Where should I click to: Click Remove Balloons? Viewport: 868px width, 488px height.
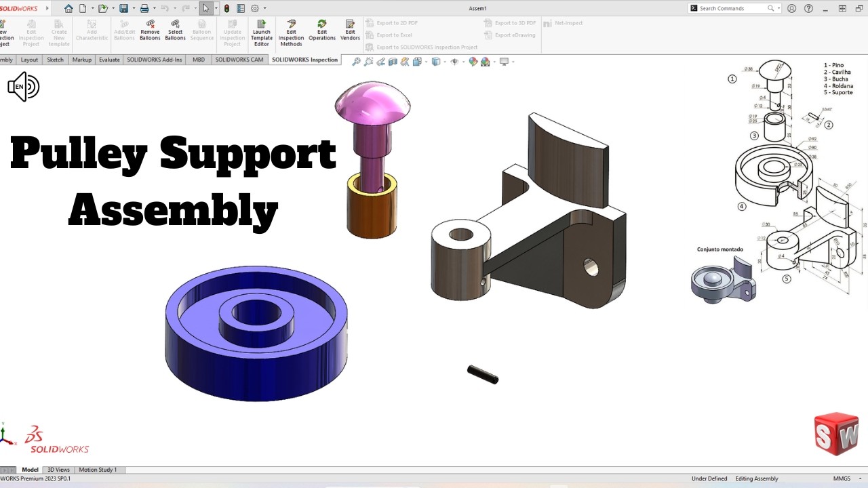(x=150, y=30)
